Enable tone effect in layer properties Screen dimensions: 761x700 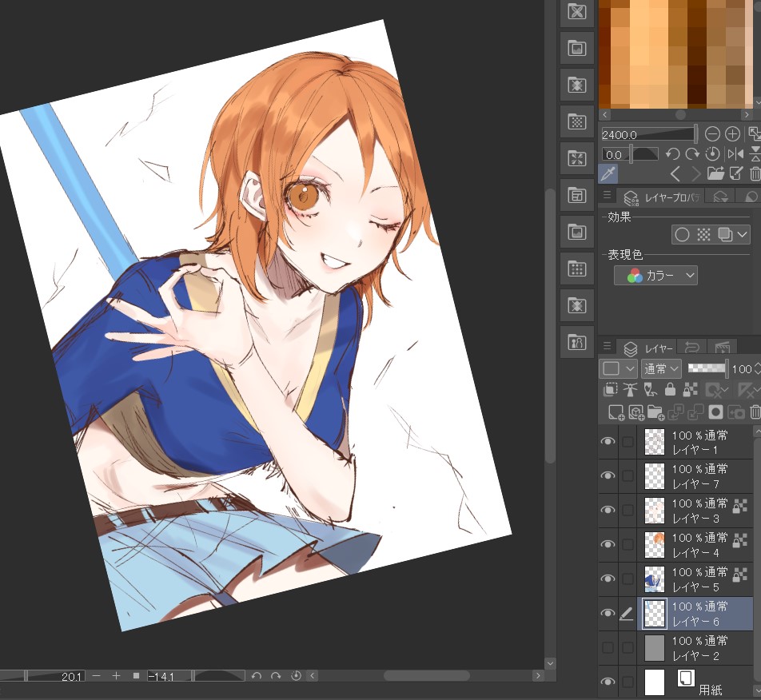pyautogui.click(x=703, y=235)
